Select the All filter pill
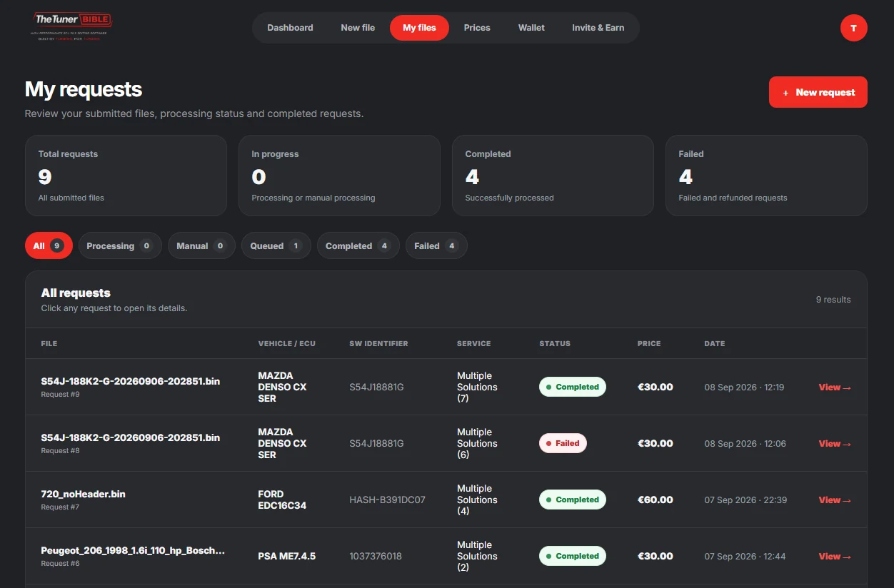 [x=49, y=245]
